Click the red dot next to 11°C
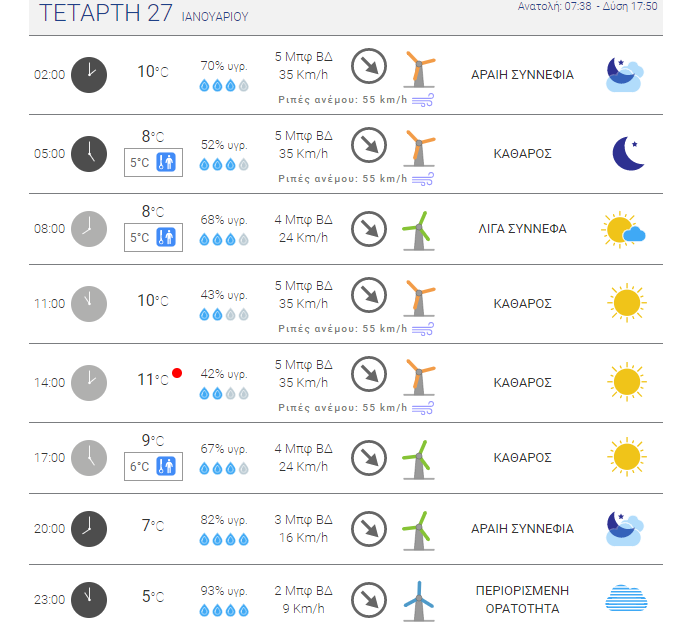Viewport: 673px width, 623px height. click(177, 373)
